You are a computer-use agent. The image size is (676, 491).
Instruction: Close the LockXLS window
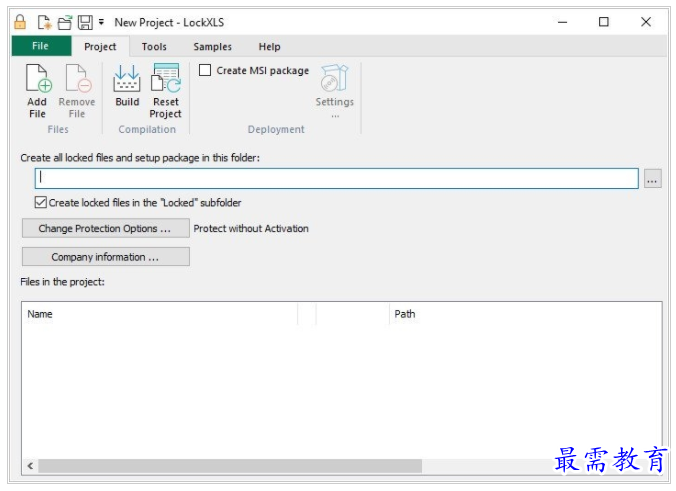pos(645,22)
